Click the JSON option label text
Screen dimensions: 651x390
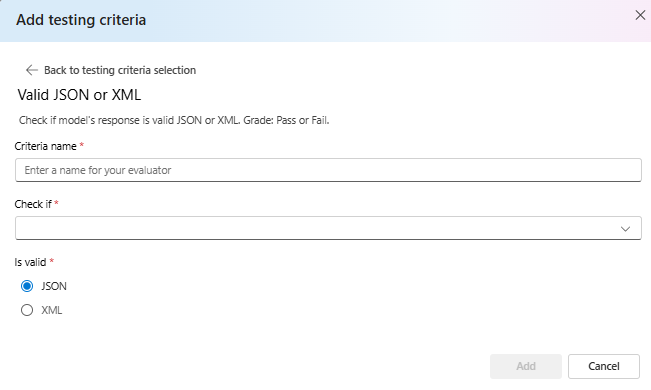pyautogui.click(x=54, y=286)
